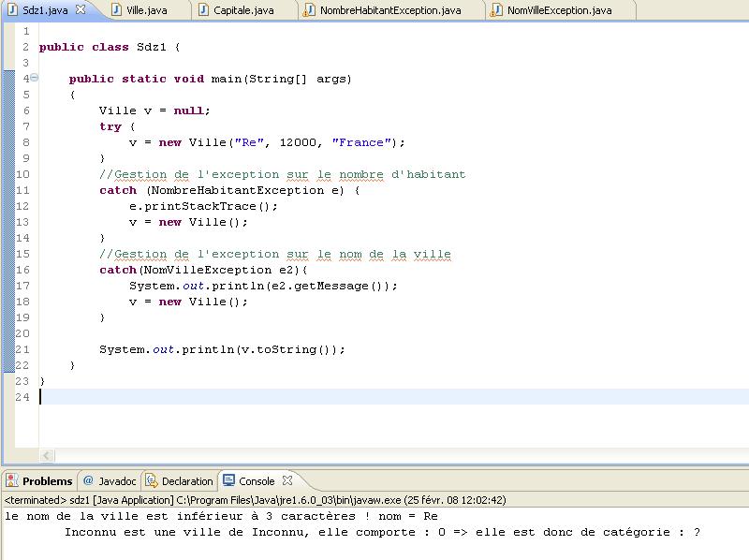Click the terminated sdz1 Java Application console header

point(255,500)
